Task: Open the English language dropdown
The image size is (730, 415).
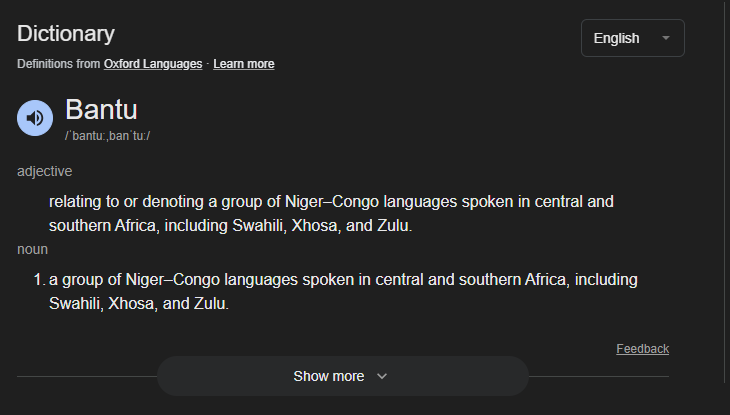Action: [632, 38]
